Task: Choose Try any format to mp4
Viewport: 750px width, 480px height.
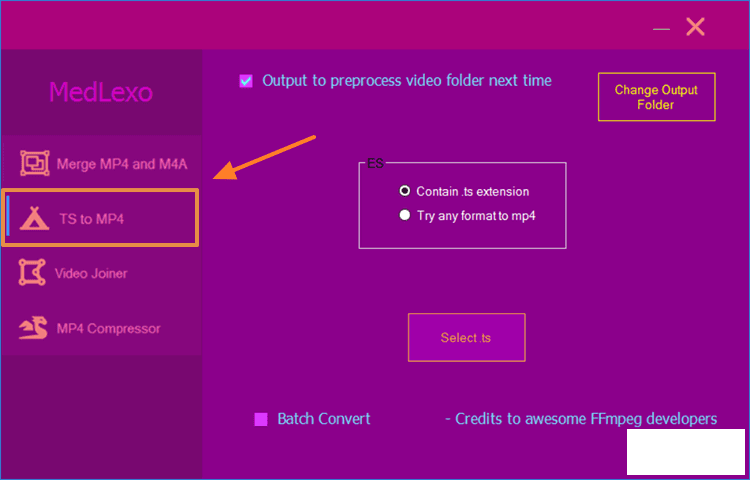Action: (405, 215)
